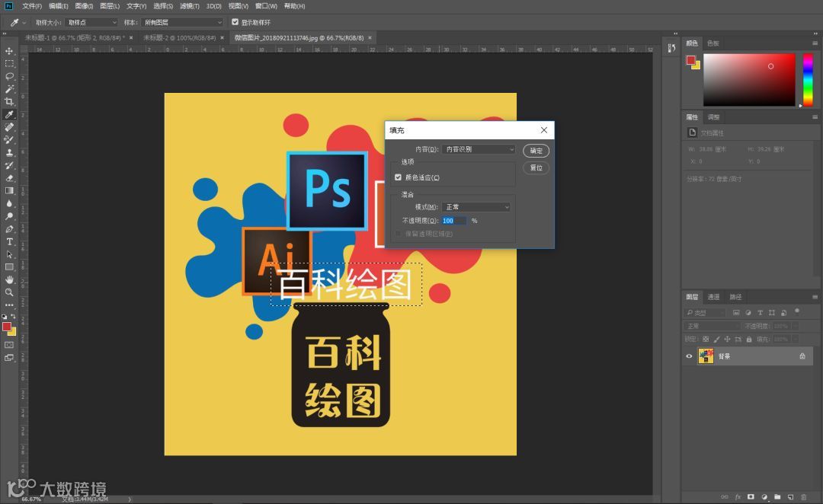Select the Pen tool
The image size is (823, 504).
tap(9, 228)
